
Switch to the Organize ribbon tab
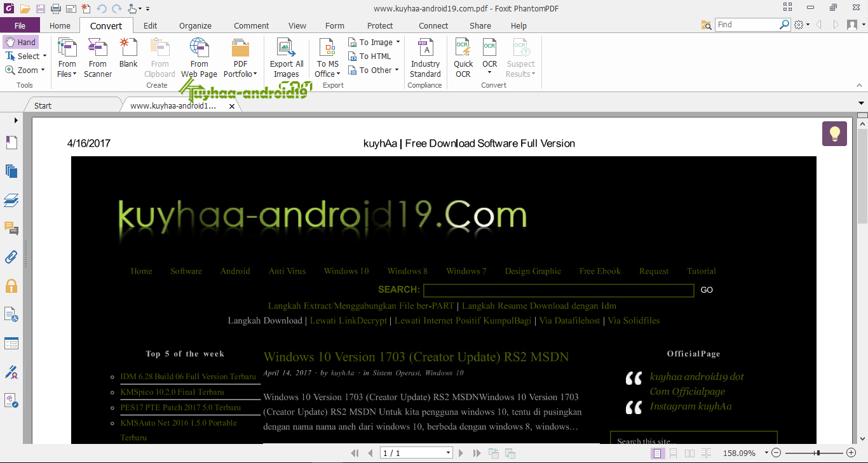pyautogui.click(x=195, y=25)
